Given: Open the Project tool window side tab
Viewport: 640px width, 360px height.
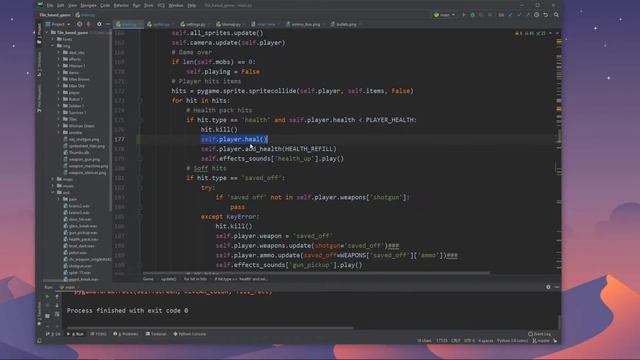Looking at the screenshot, I should coord(40,33).
